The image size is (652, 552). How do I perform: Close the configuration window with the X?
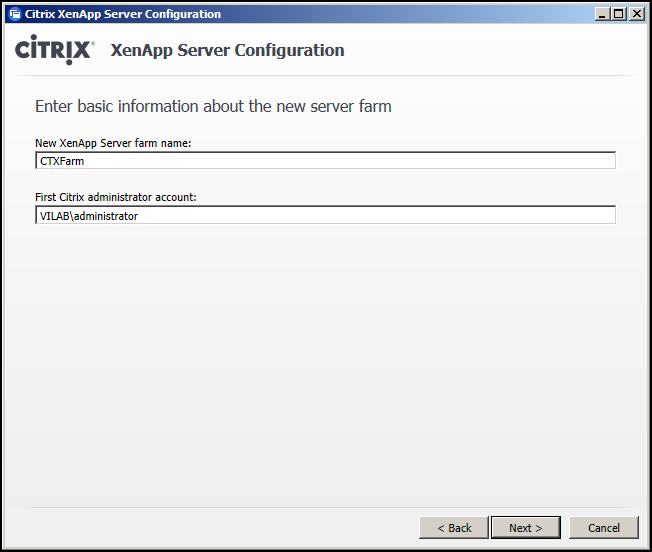(637, 14)
